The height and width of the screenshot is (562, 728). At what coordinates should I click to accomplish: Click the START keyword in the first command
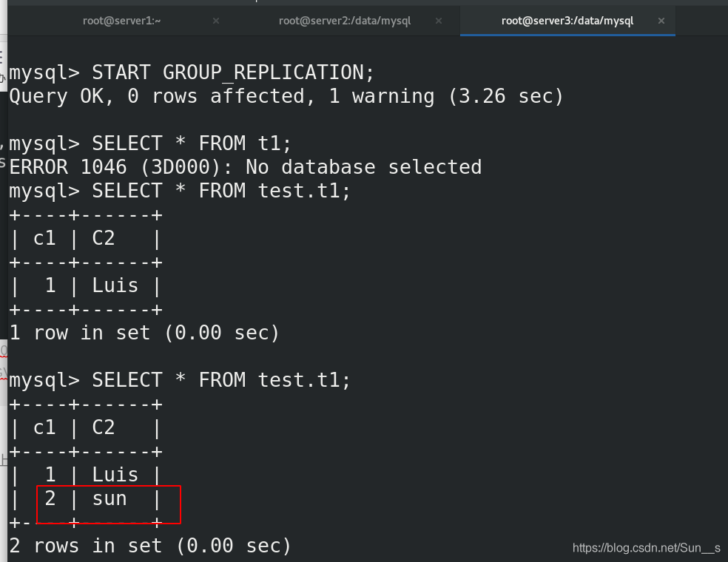point(121,72)
